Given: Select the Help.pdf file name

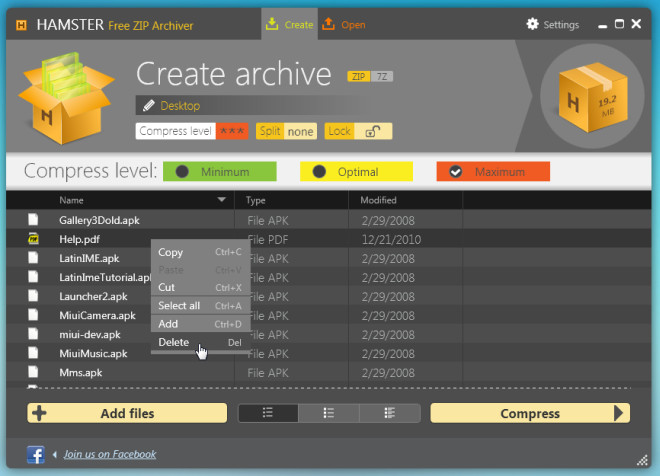Looking at the screenshot, I should (x=79, y=239).
